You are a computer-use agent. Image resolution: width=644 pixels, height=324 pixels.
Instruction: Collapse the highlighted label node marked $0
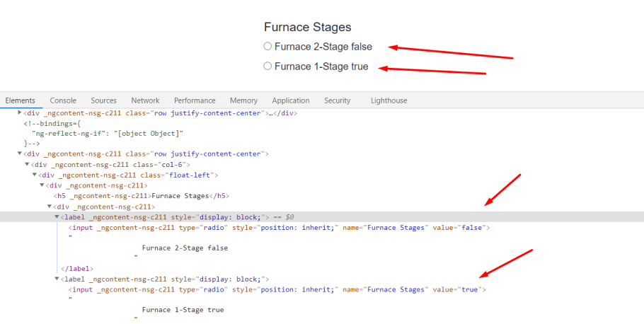tap(57, 216)
